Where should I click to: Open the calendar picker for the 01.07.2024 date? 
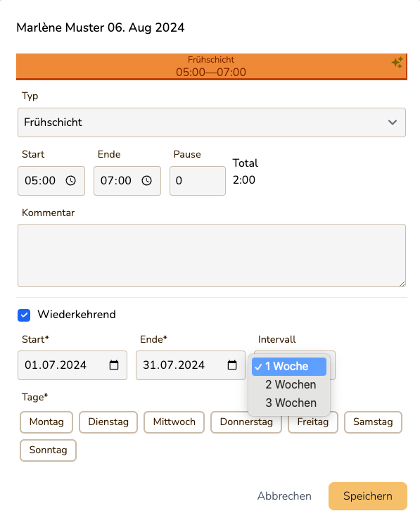(x=114, y=365)
